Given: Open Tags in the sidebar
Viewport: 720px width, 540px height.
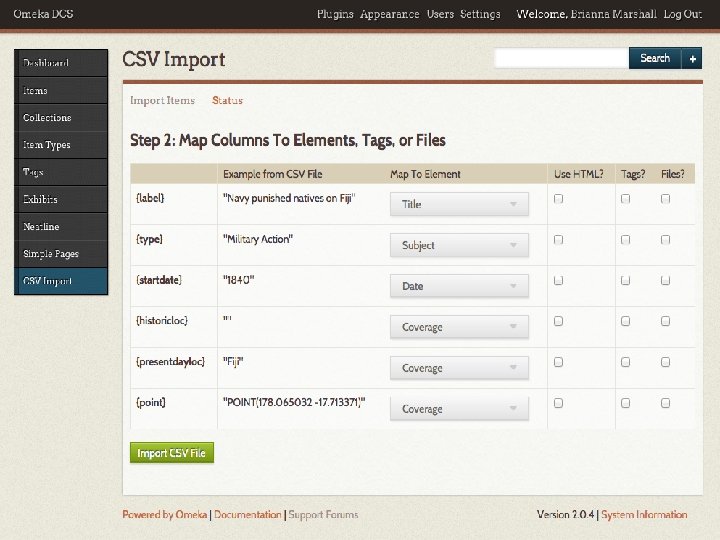Looking at the screenshot, I should coord(61,172).
